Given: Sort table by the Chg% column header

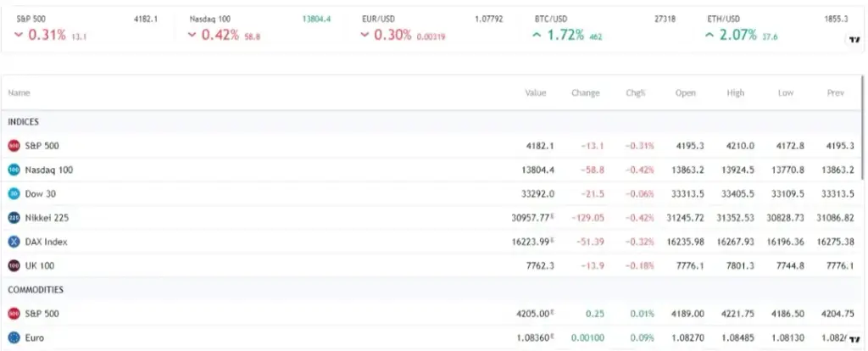Looking at the screenshot, I should (x=636, y=93).
